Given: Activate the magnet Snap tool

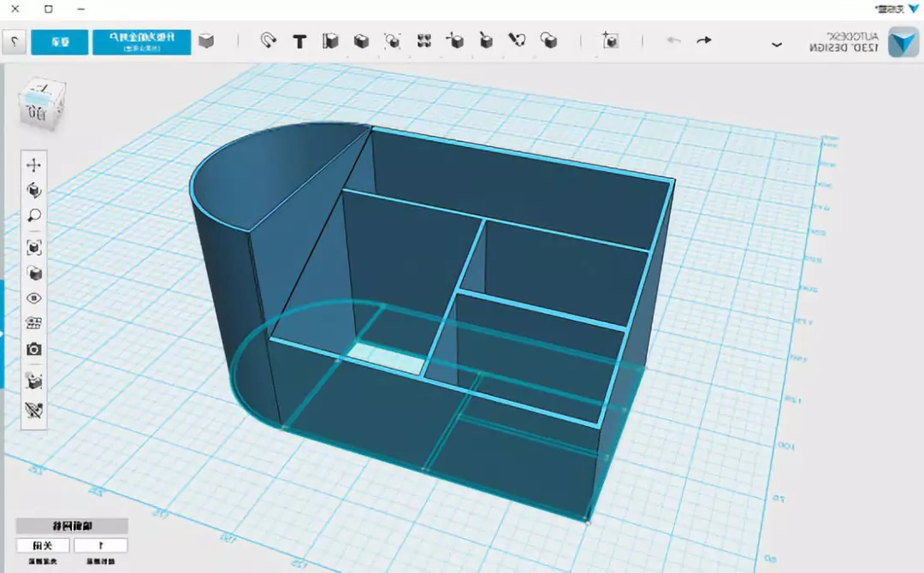Looking at the screenshot, I should tap(268, 41).
